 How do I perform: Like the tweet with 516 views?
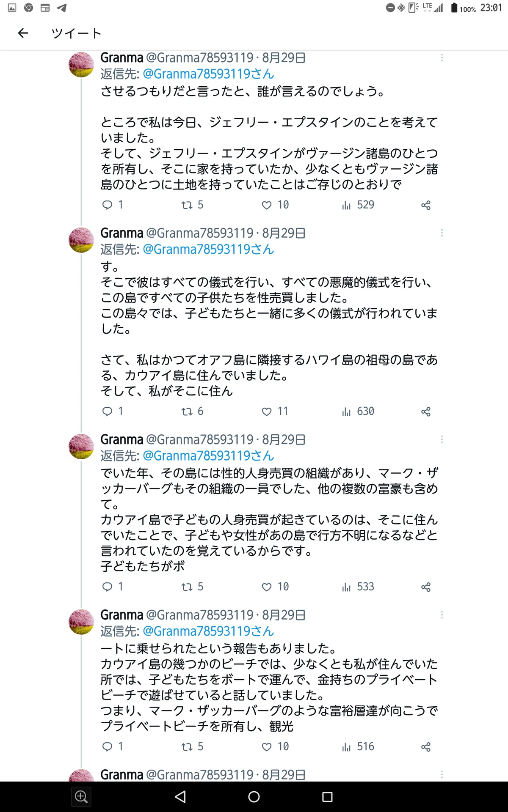coord(275,747)
